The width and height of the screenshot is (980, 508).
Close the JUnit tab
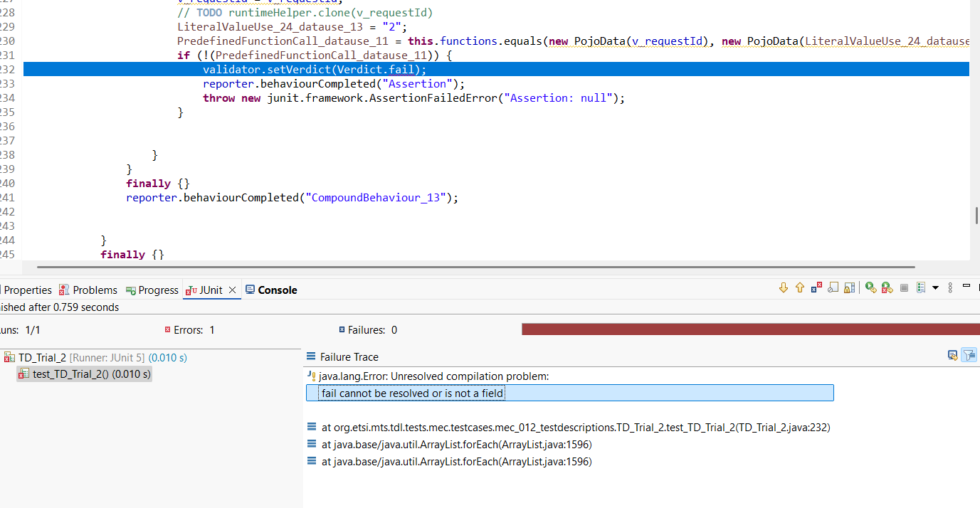232,290
